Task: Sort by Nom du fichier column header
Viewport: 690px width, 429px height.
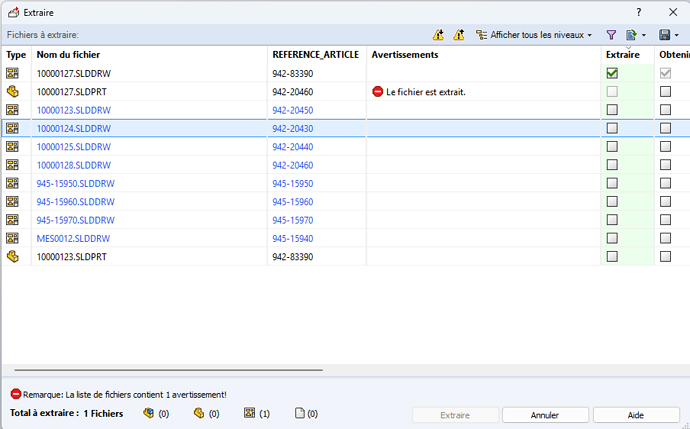Action: point(149,55)
